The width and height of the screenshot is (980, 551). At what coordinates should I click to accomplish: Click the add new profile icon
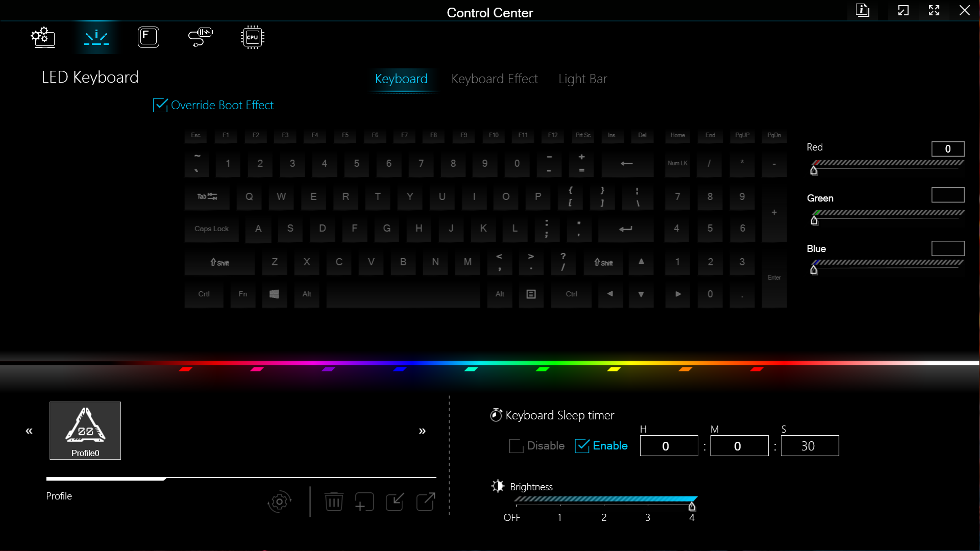pos(364,502)
